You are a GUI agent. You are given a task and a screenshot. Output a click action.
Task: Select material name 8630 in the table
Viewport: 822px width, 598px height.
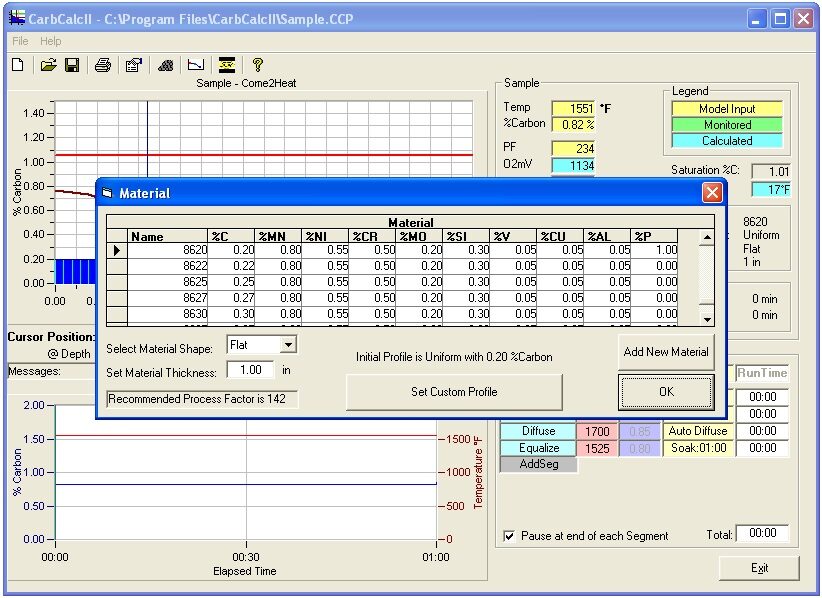click(168, 313)
